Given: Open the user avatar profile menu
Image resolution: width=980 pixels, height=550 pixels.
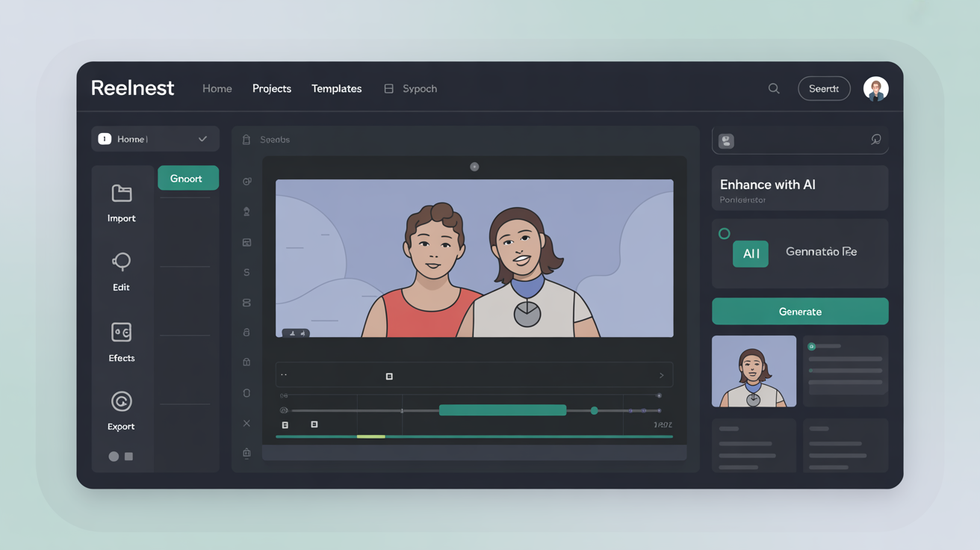Looking at the screenshot, I should [875, 88].
